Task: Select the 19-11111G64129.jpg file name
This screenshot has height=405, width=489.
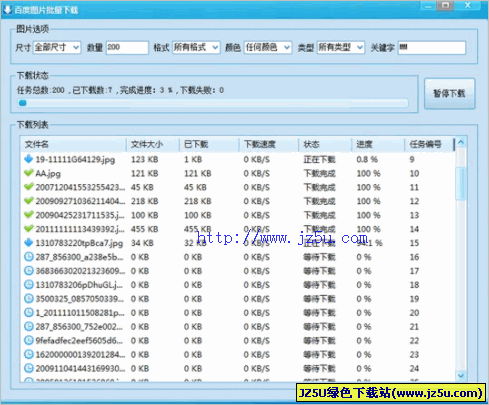Action: [75, 159]
